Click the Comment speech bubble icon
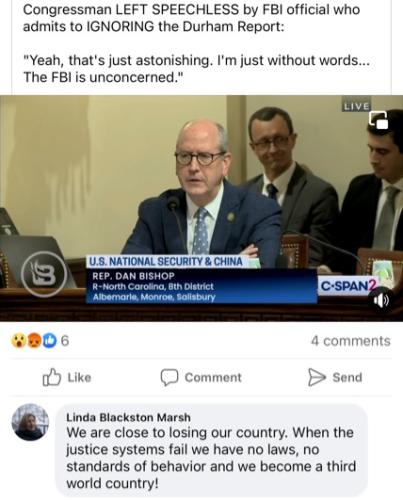 tap(169, 377)
